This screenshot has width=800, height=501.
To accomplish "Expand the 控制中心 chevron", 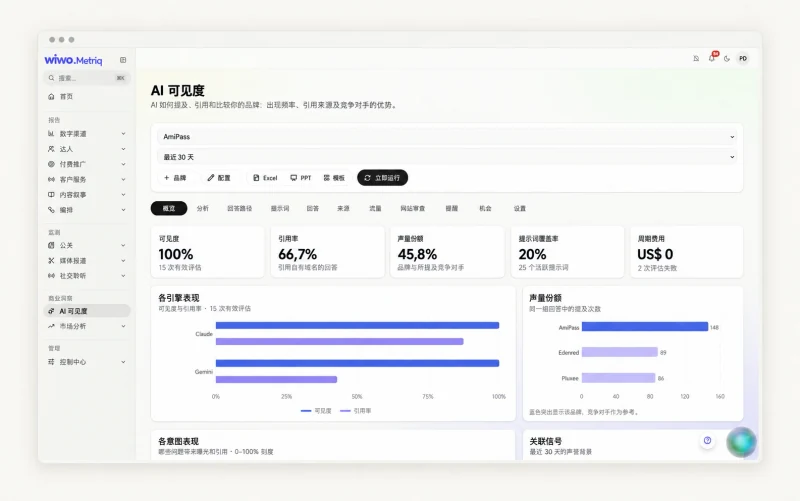I will [123, 362].
